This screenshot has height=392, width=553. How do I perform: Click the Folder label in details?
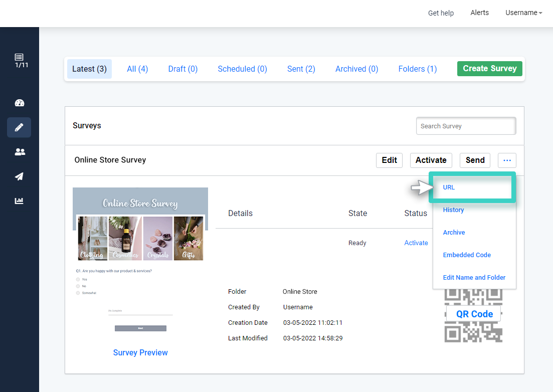(237, 292)
